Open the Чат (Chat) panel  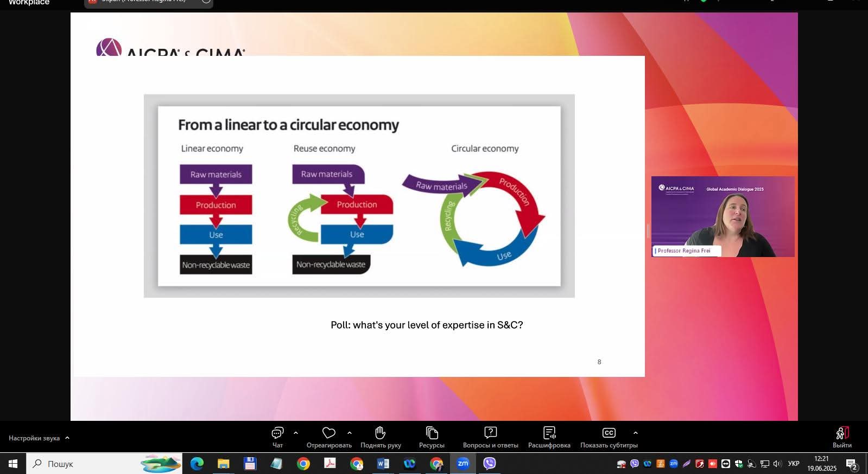click(x=277, y=433)
